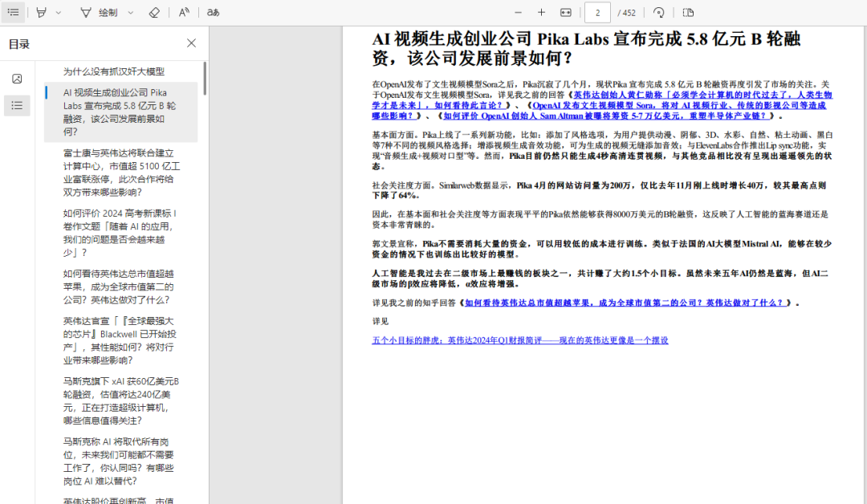Rotate the page view

point(658,12)
